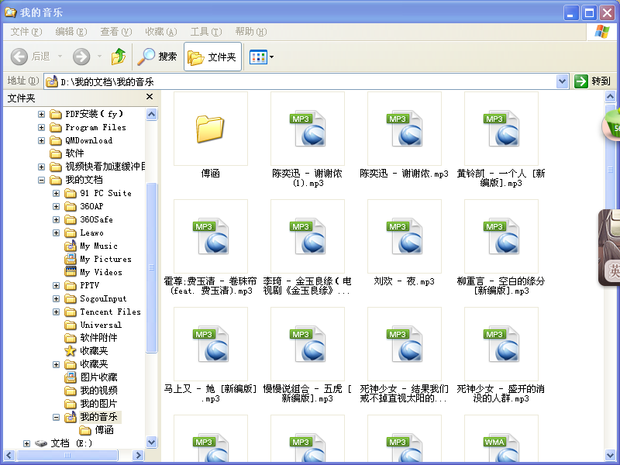Expand the PPTV folder node
Image resolution: width=620 pixels, height=465 pixels.
[x=56, y=285]
